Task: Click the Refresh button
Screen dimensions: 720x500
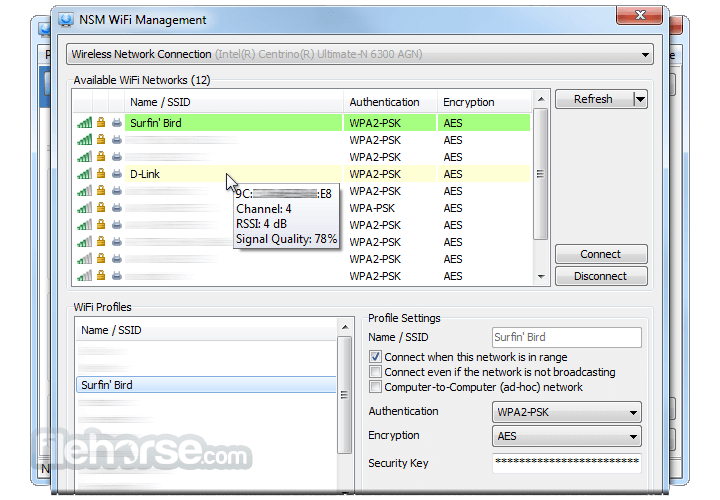Action: point(594,99)
